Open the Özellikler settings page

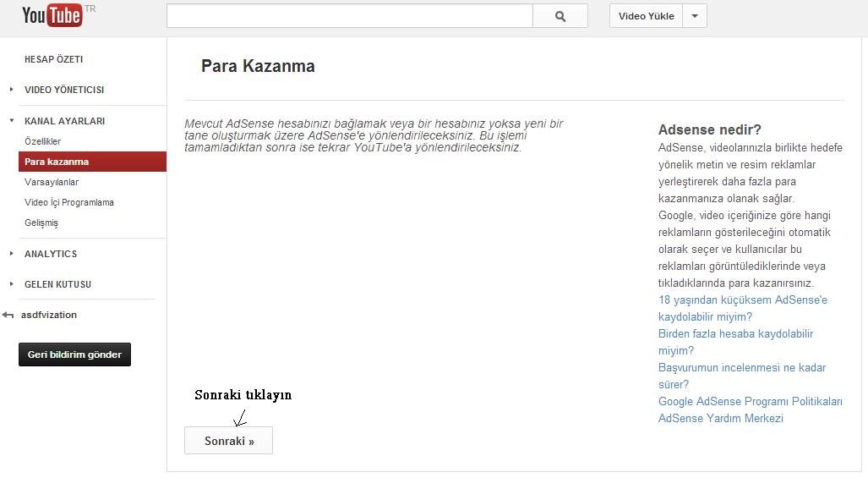42,141
